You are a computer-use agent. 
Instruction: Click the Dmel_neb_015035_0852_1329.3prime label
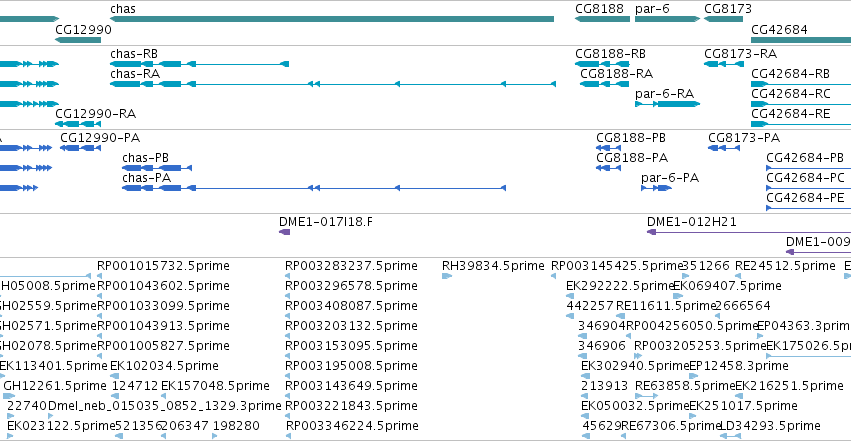click(165, 406)
